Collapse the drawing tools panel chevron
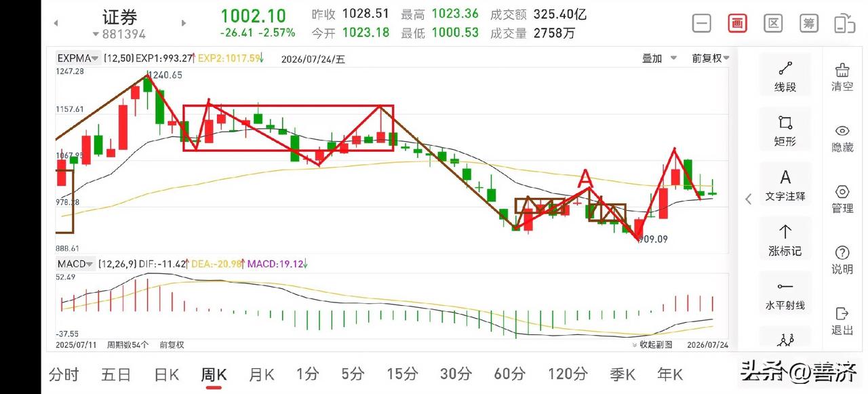 pos(749,199)
